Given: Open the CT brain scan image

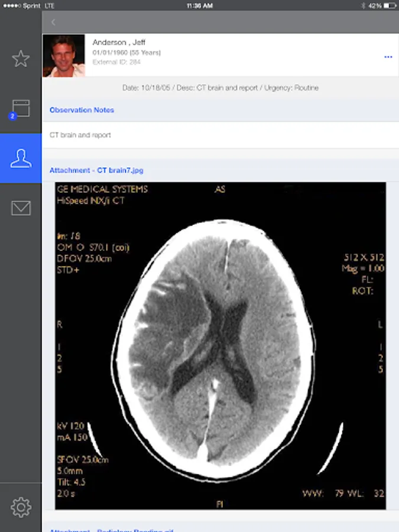Looking at the screenshot, I should [220, 346].
